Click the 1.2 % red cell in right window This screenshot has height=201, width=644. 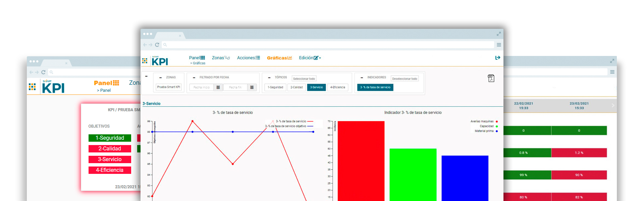[x=579, y=153]
